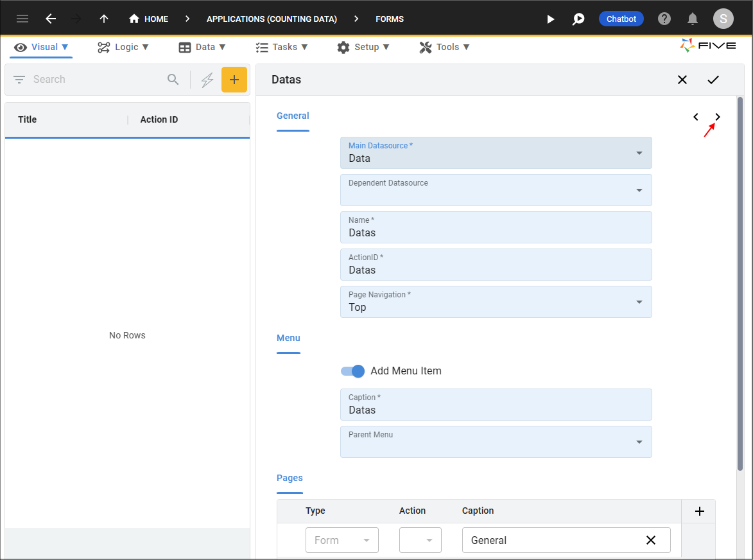Toggle the Add Menu Item switch
This screenshot has width=753, height=560.
point(353,371)
